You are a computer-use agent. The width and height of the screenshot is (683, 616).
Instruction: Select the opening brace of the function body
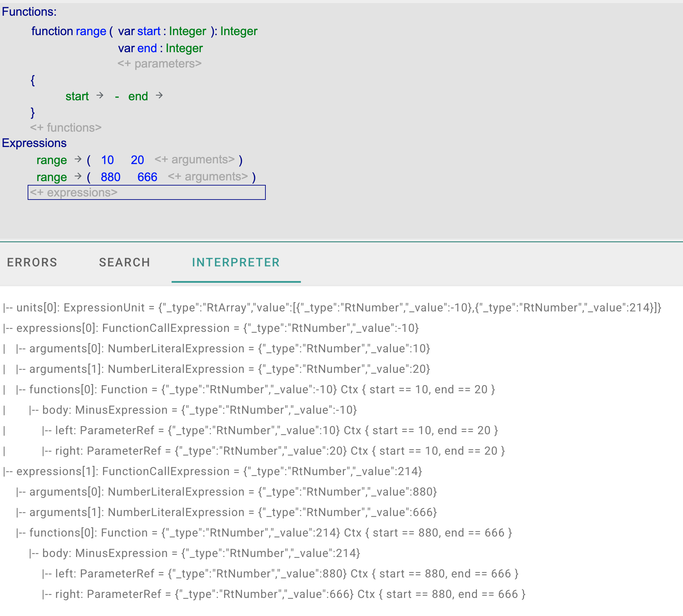click(x=32, y=80)
